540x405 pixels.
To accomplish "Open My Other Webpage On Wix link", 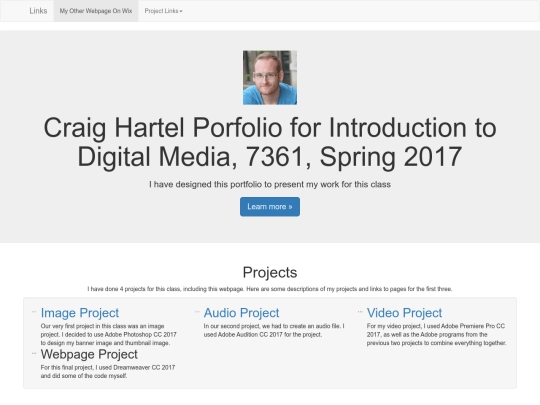I will [96, 11].
